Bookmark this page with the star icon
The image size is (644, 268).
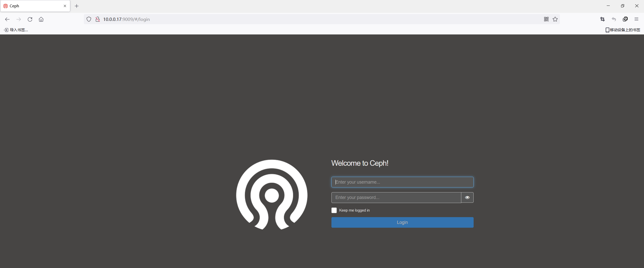[555, 19]
